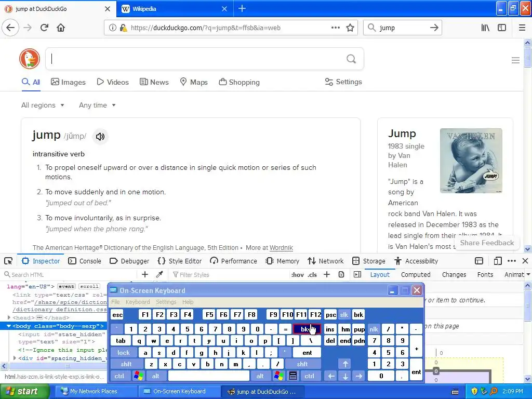Viewport: 532px width, 399px height.
Task: Open page actions three-dot menu in address bar
Action: [335, 28]
